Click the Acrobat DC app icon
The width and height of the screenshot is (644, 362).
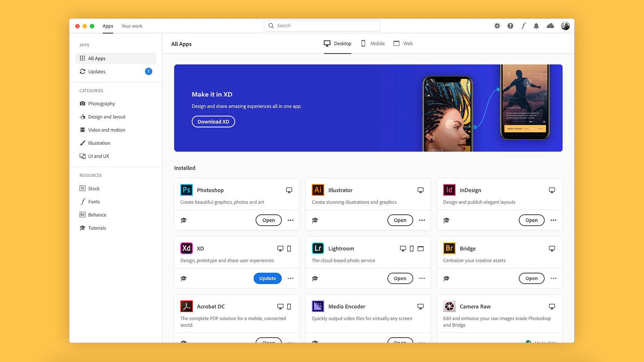186,306
